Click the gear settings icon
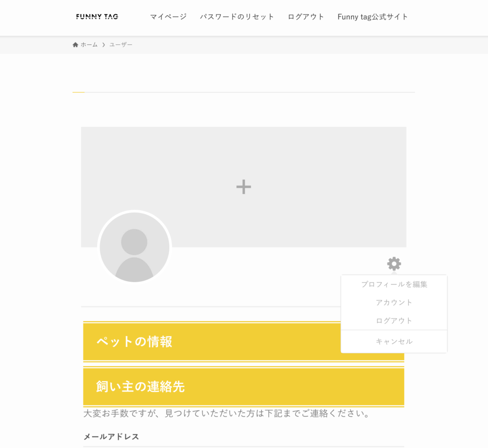 394,264
